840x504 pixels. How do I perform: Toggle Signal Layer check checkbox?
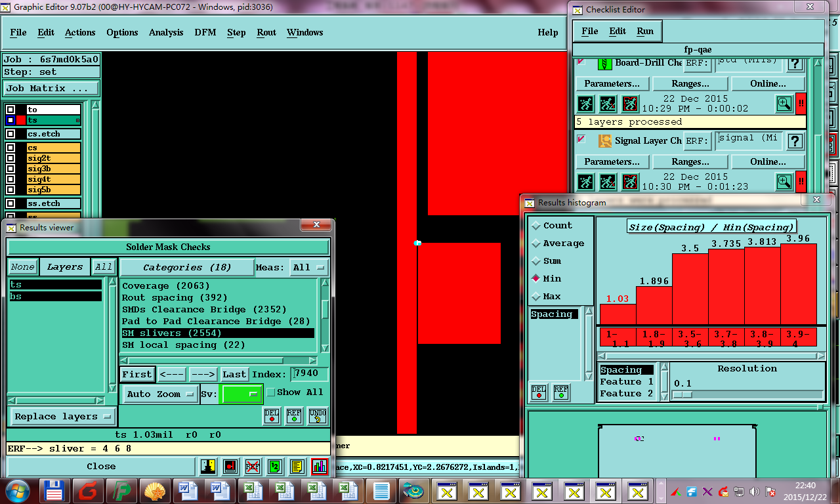pos(581,139)
